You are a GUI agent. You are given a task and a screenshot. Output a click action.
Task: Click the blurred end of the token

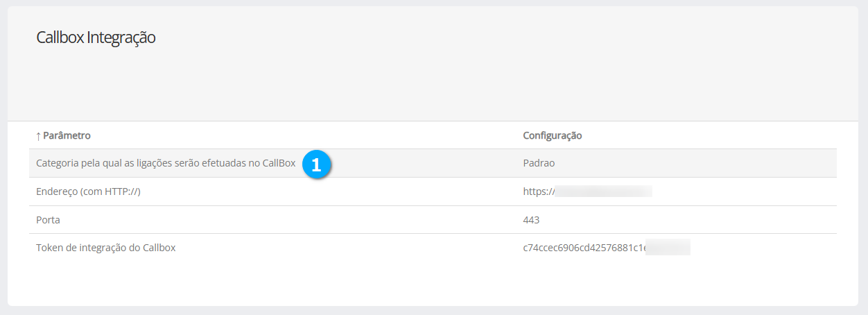pos(668,248)
